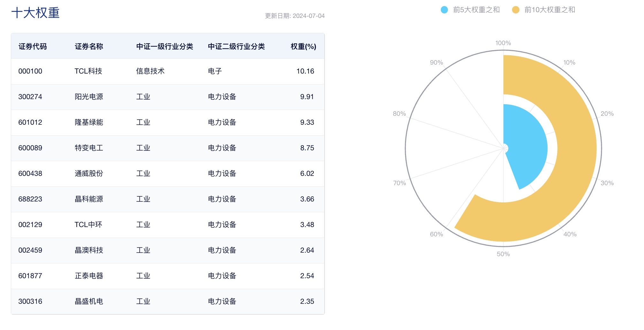The image size is (644, 330).
Task: Toggle the 前5大权重之和 legend item
Action: [x=470, y=10]
